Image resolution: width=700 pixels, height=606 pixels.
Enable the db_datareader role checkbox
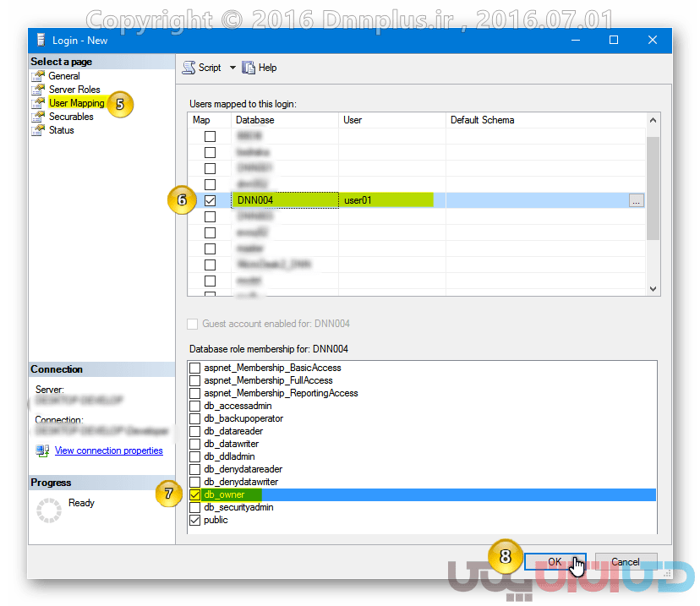tap(195, 431)
